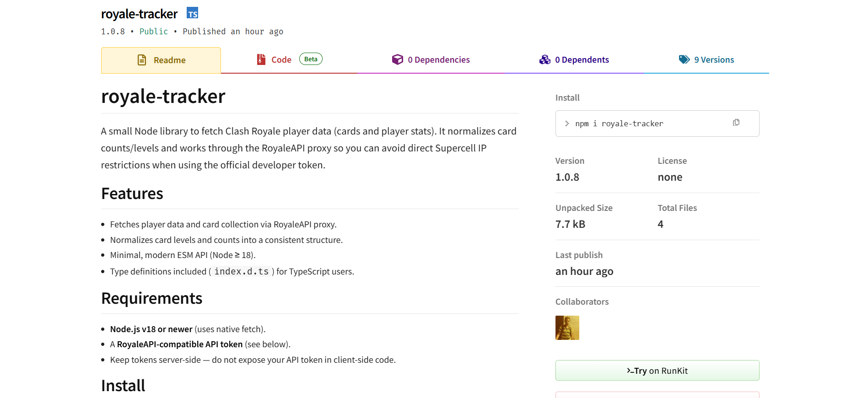Image resolution: width=868 pixels, height=398 pixels.
Task: Click the Readme document icon
Action: (142, 60)
